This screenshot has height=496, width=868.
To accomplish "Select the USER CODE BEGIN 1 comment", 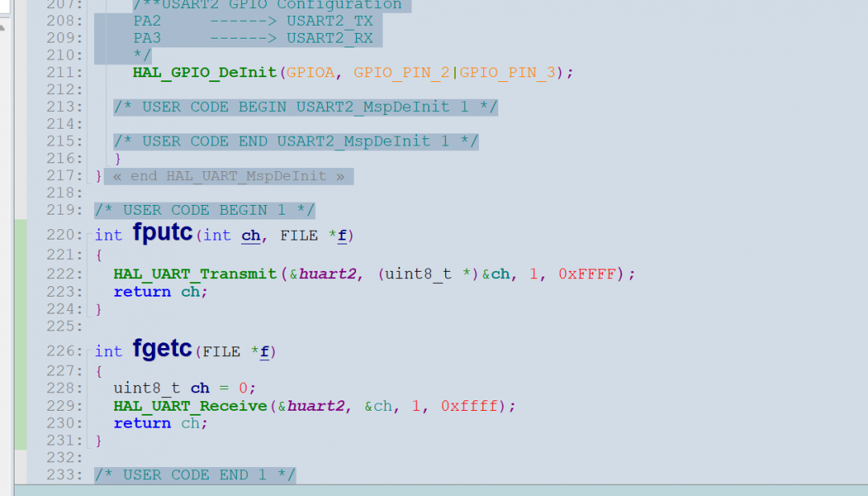I will pos(204,210).
